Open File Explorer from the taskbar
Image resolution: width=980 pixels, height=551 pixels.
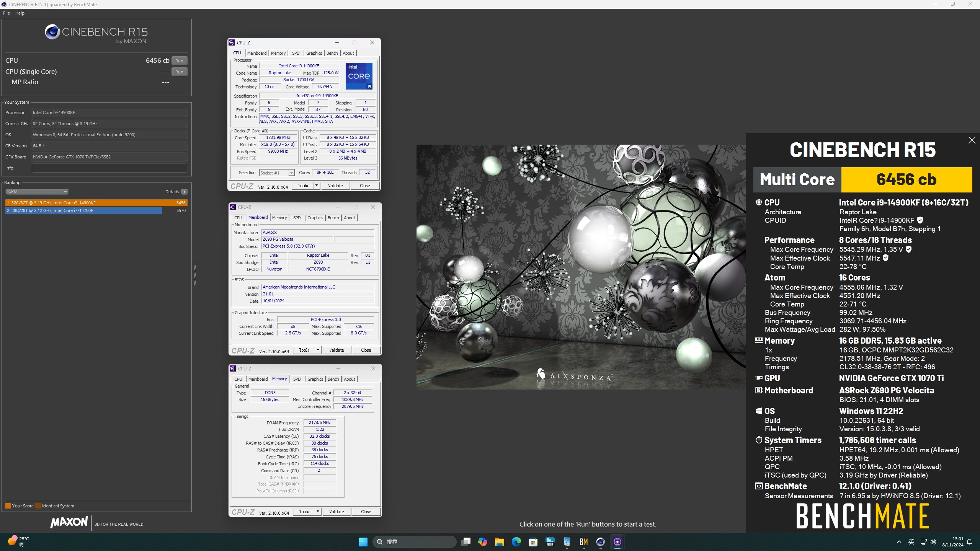[499, 542]
